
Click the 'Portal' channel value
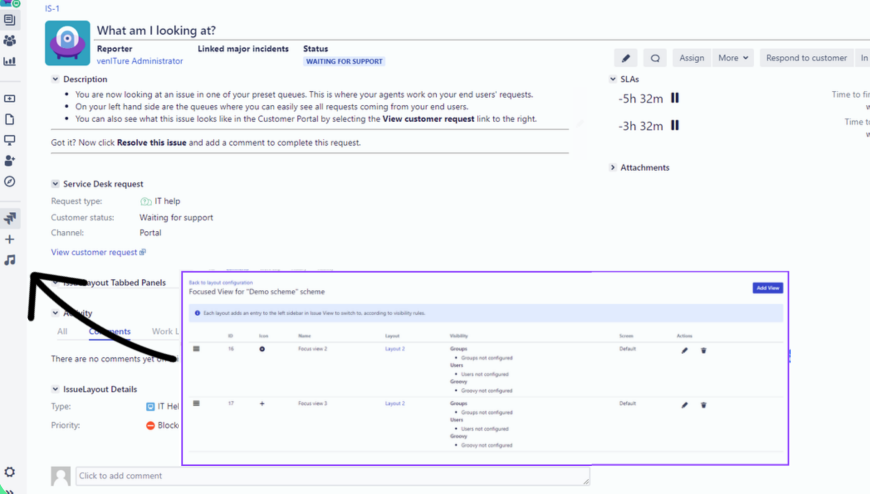pyautogui.click(x=150, y=233)
